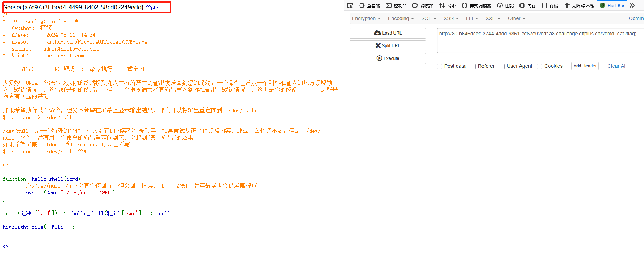The width and height of the screenshot is (644, 254).
Task: Click the Execute button
Action: (388, 58)
